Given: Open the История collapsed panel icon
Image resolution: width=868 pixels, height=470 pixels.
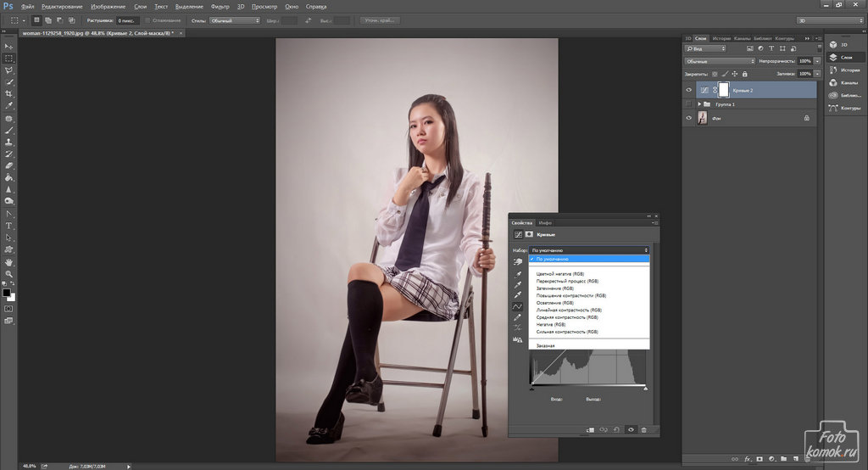Looking at the screenshot, I should tap(833, 70).
